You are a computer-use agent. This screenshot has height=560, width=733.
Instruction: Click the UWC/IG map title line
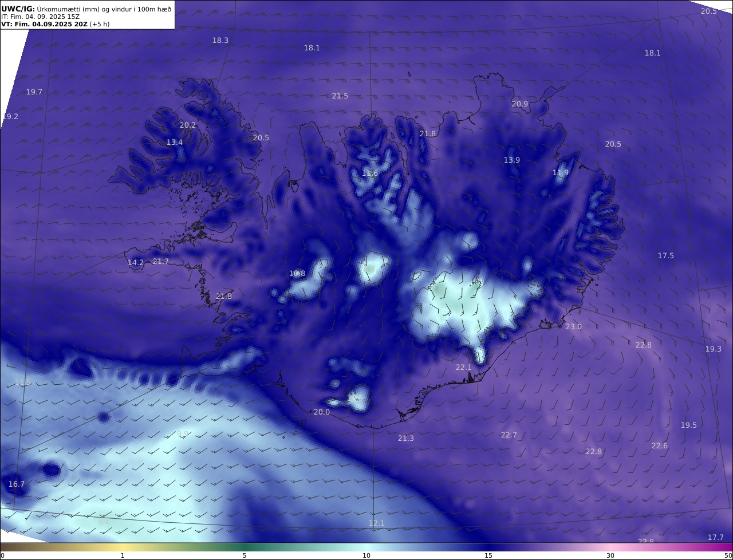click(x=86, y=9)
